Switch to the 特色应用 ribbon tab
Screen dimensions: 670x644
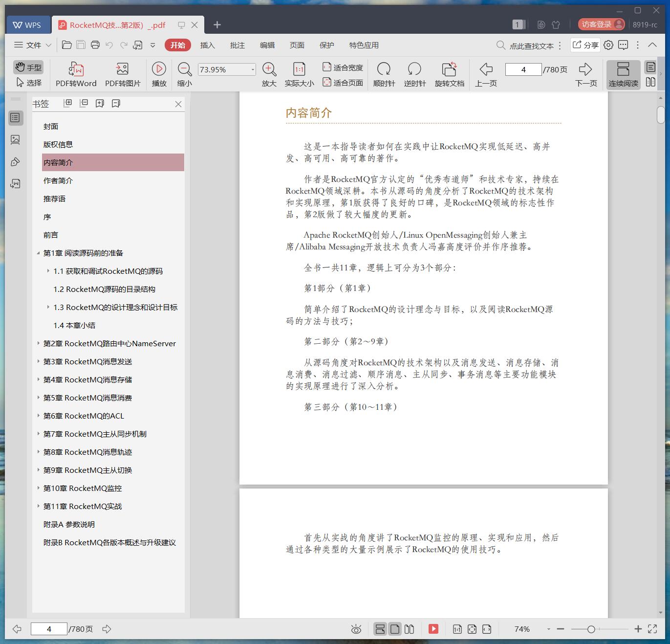point(364,45)
